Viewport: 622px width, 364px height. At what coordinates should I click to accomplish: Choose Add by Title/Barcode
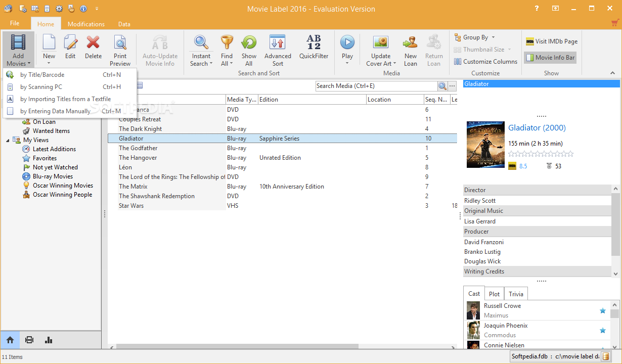[x=70, y=74]
